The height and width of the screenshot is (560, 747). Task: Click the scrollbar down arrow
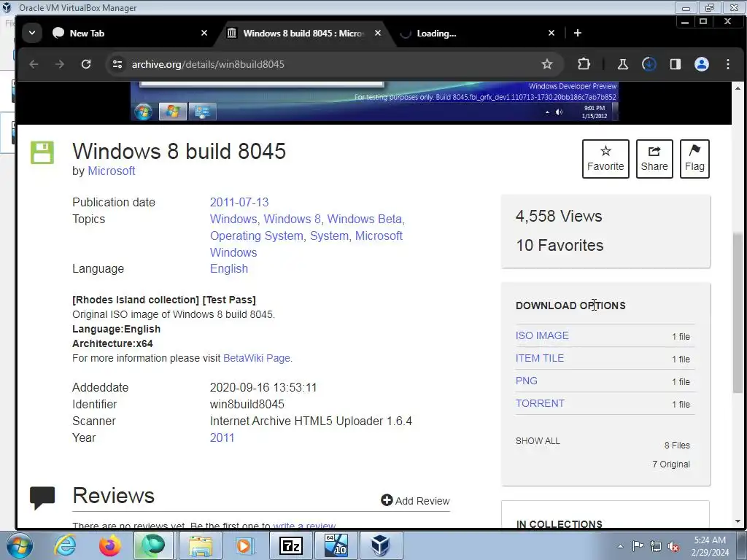[738, 521]
